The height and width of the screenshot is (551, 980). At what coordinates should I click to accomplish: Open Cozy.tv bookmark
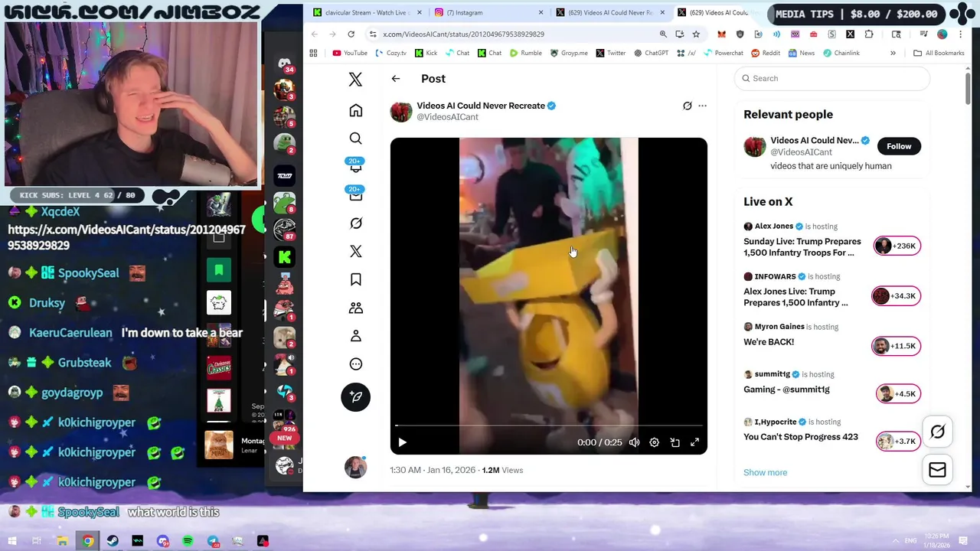pos(391,53)
